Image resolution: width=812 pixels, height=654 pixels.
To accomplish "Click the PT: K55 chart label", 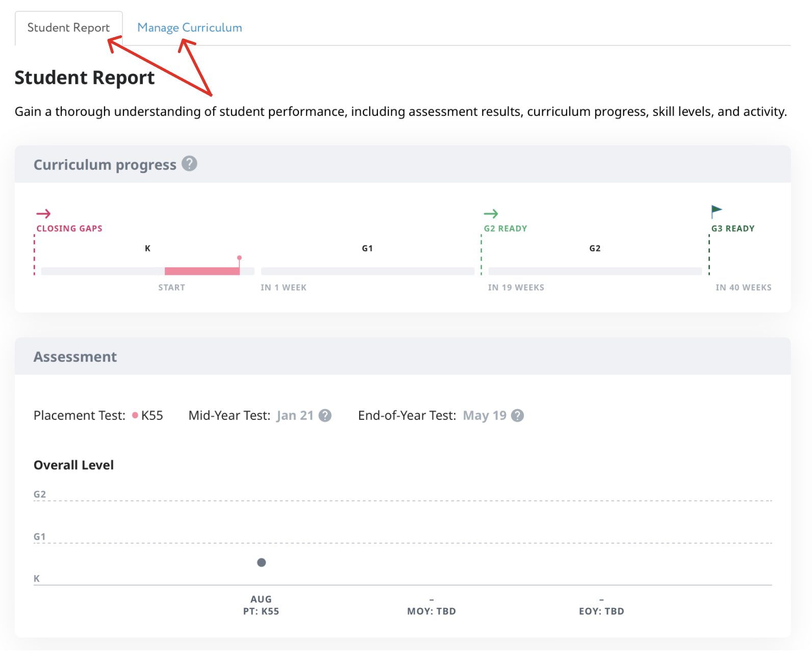I will point(261,611).
